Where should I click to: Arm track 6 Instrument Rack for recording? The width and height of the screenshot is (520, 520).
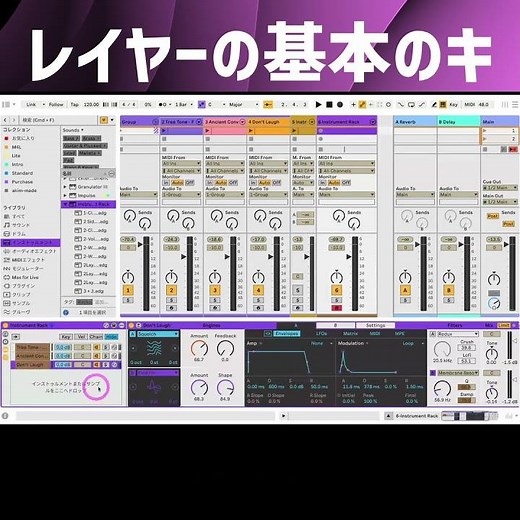[336, 308]
